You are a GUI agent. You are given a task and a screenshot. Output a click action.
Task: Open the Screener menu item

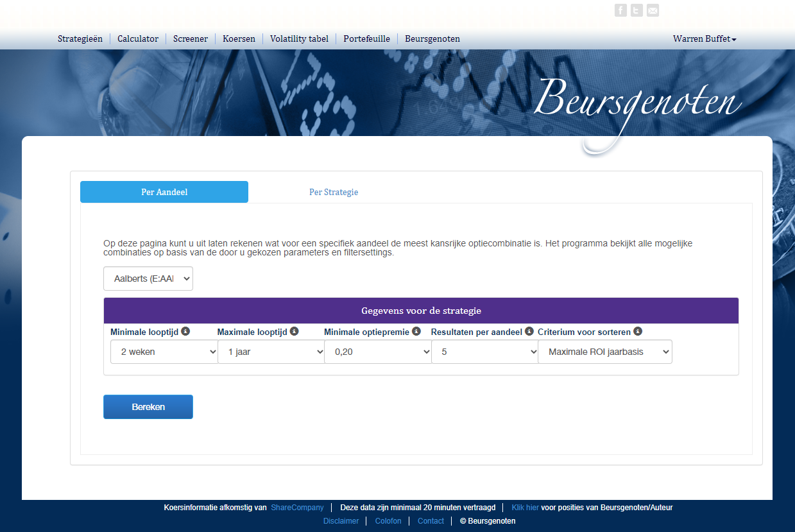point(191,39)
